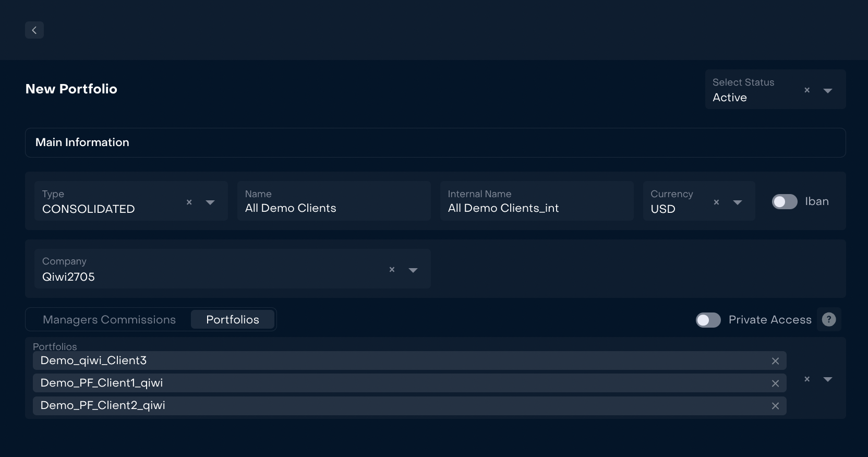The image size is (868, 457).
Task: Expand the Company dropdown arrow
Action: coord(413,270)
